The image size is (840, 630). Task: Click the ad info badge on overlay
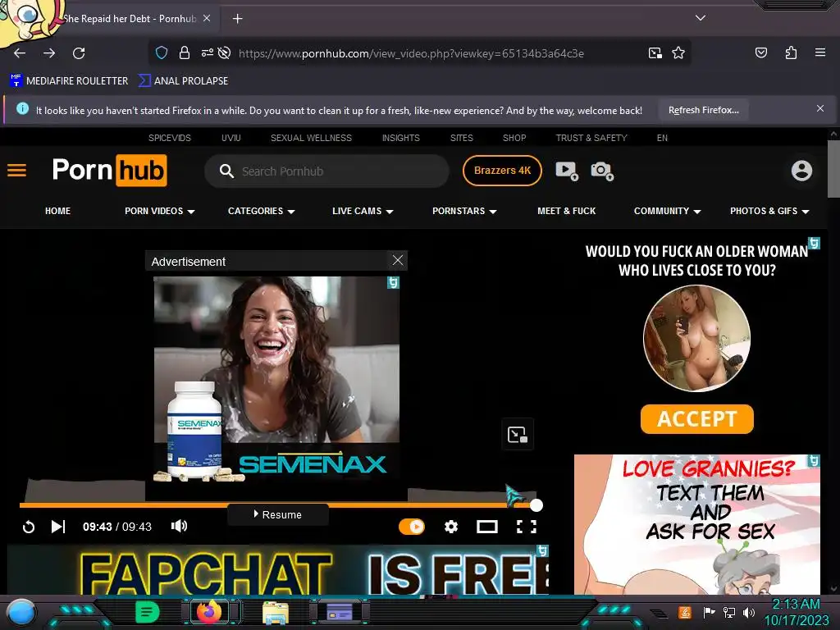[x=393, y=282]
